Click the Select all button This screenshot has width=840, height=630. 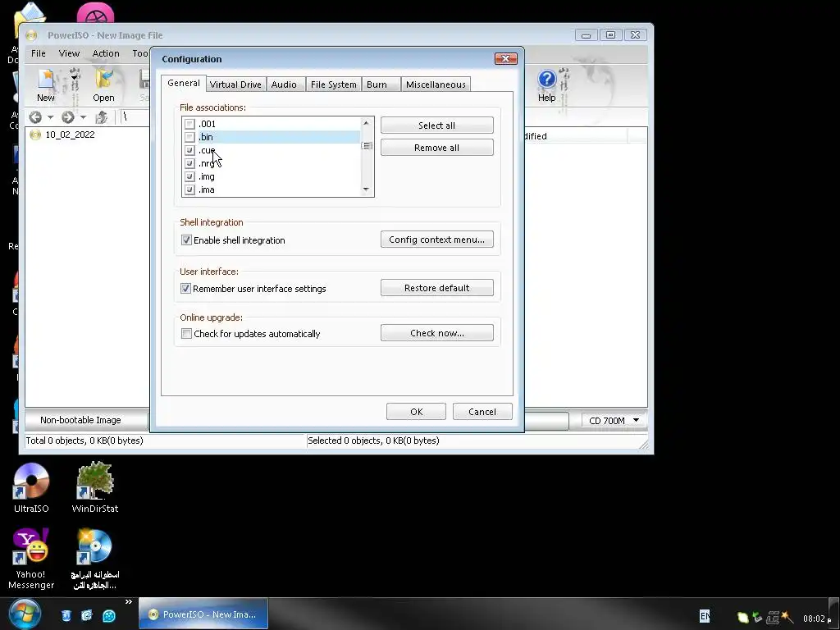[x=436, y=126]
